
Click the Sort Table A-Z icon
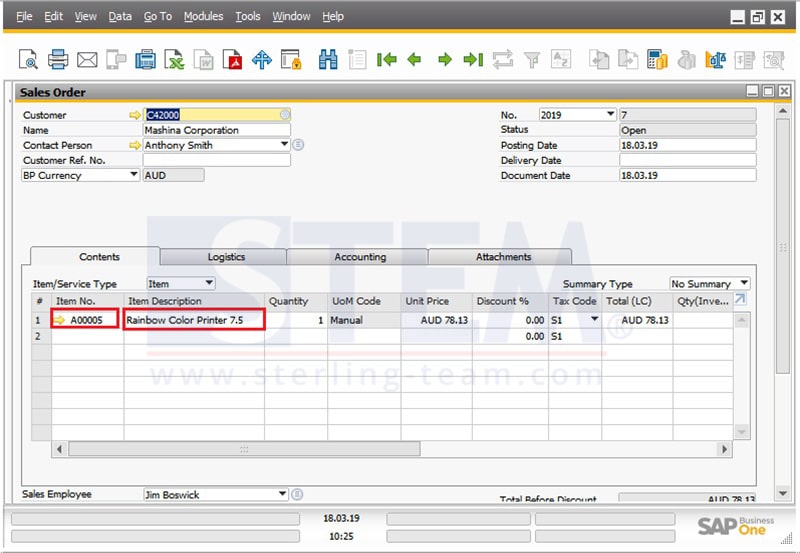click(561, 60)
